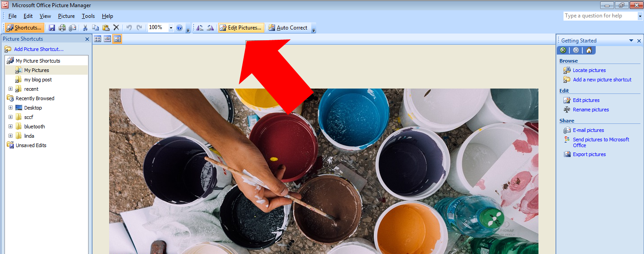The image size is (644, 254).
Task: Click Locate pictures link
Action: pos(589,70)
